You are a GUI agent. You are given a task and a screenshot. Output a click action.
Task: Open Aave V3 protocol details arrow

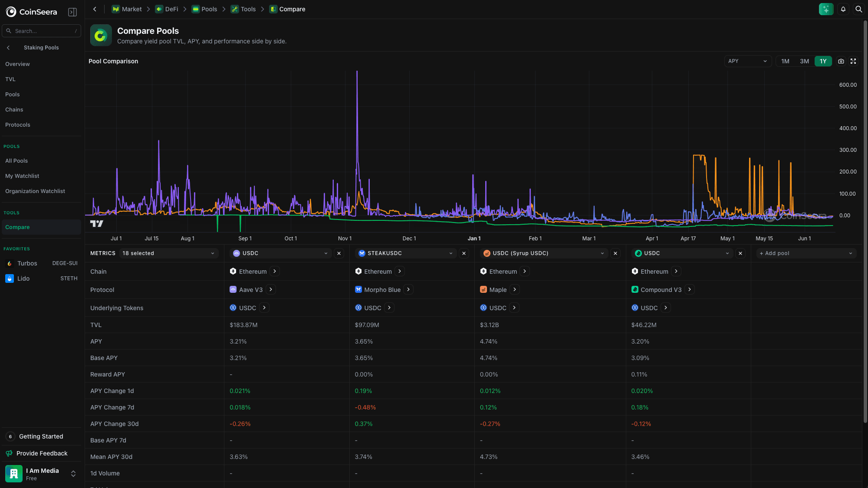point(271,289)
